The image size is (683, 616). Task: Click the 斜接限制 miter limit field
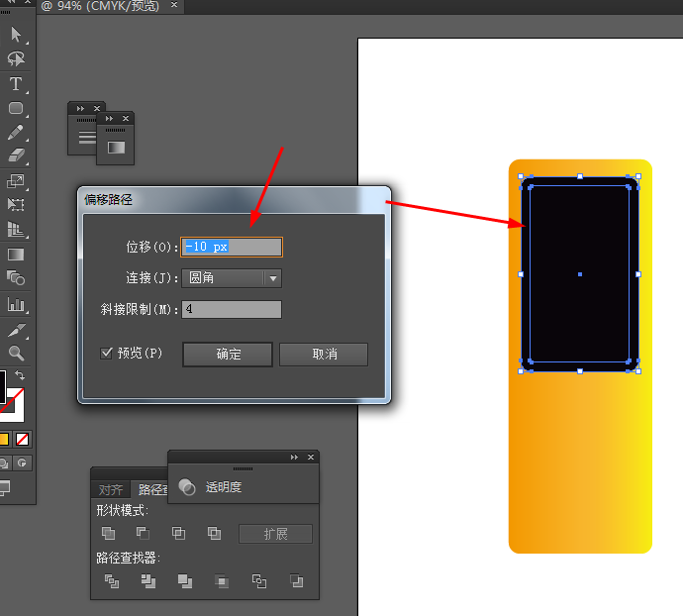232,309
